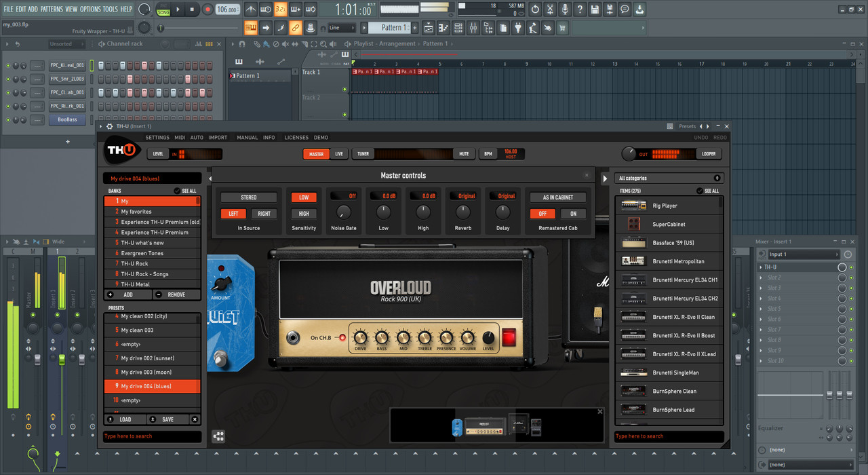
Task: Click the red Record button
Action: pos(208,9)
